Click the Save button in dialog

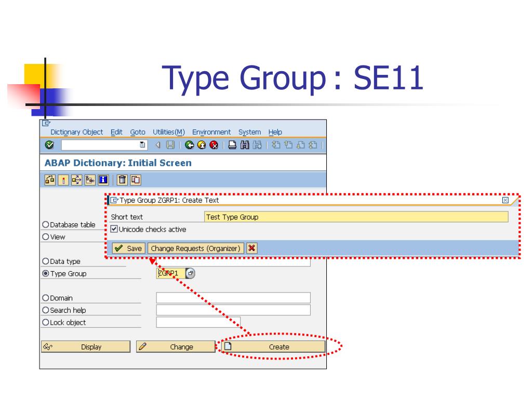[x=129, y=248]
